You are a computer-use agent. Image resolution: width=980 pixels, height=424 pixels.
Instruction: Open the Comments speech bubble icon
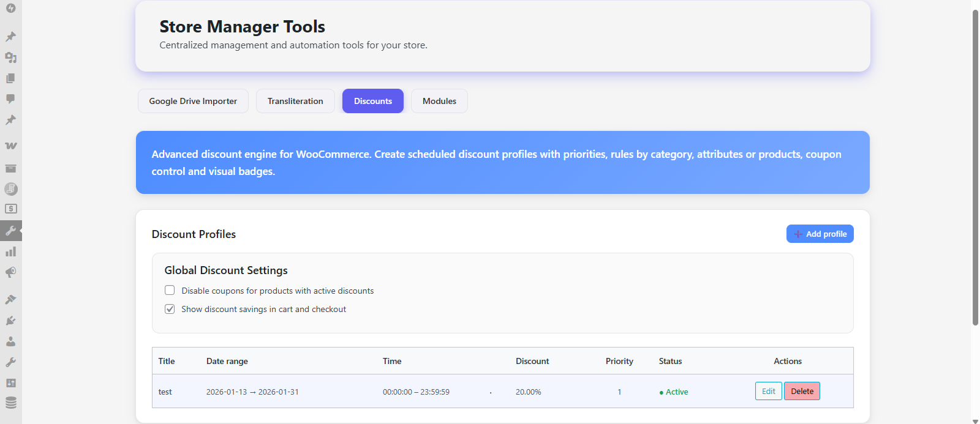(10, 99)
